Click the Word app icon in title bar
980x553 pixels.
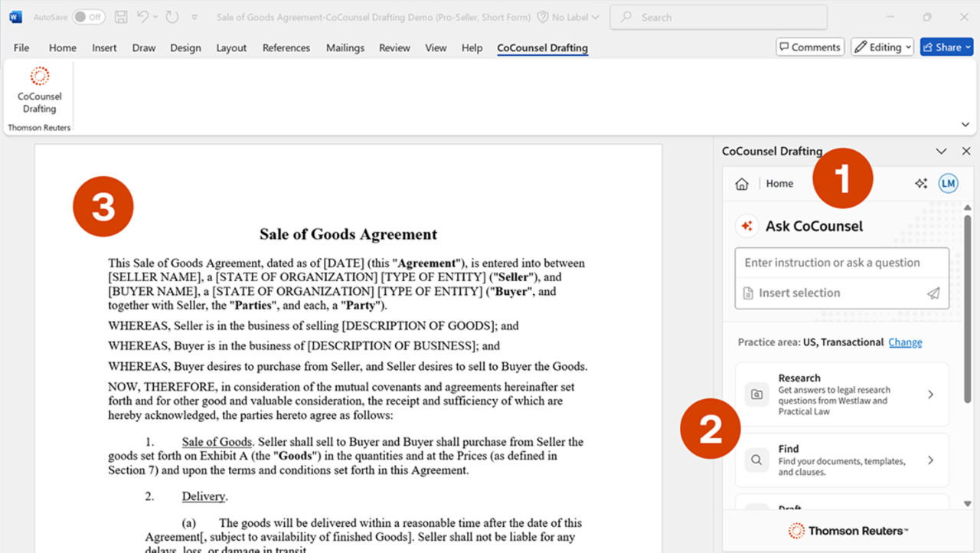(16, 17)
